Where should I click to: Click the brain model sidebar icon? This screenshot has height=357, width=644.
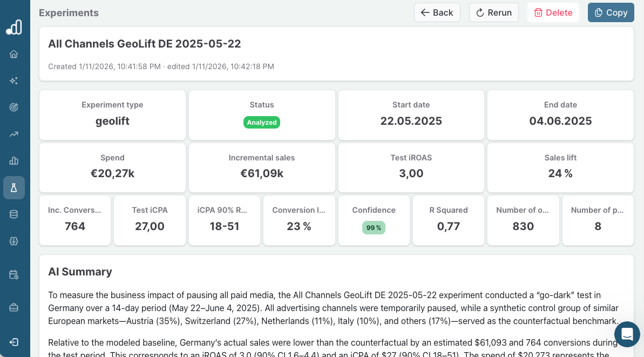point(14,241)
